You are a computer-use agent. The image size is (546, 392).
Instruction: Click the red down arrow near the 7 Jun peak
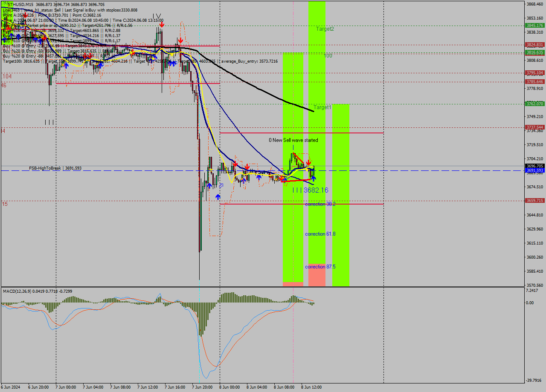click(x=161, y=25)
